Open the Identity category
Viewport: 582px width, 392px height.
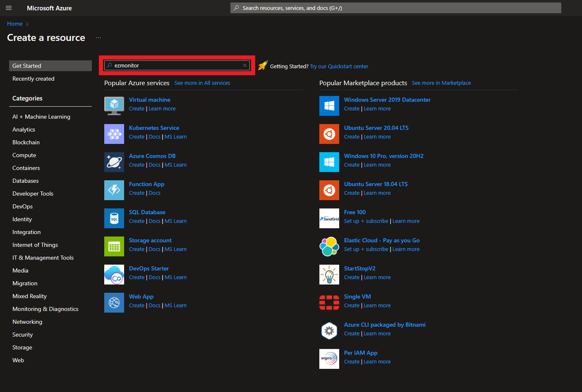(x=22, y=219)
